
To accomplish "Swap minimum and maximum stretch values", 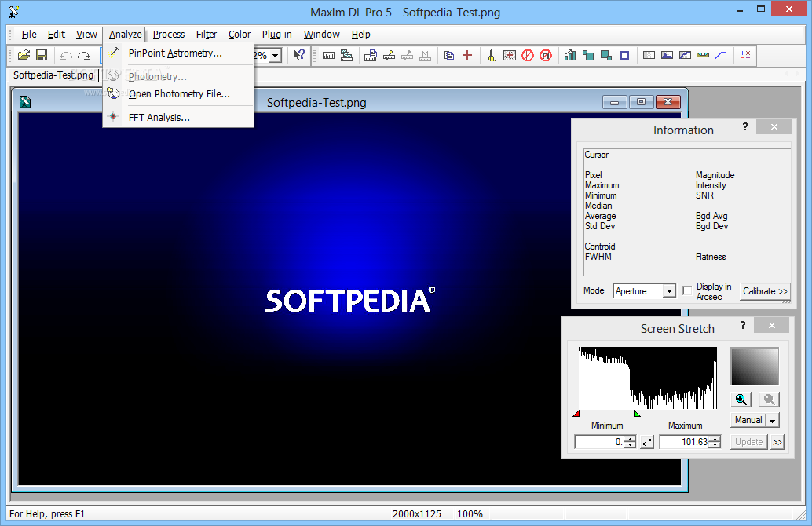I will [x=647, y=442].
